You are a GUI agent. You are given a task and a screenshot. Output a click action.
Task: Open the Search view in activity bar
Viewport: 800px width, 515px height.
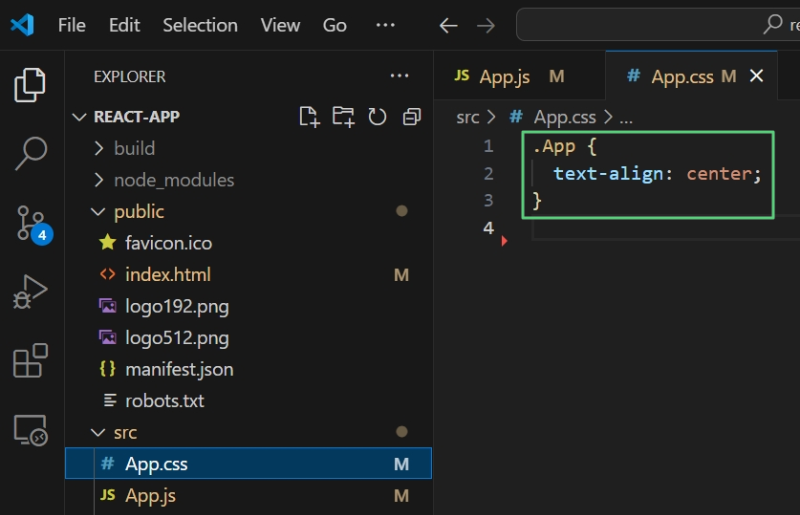pos(31,153)
